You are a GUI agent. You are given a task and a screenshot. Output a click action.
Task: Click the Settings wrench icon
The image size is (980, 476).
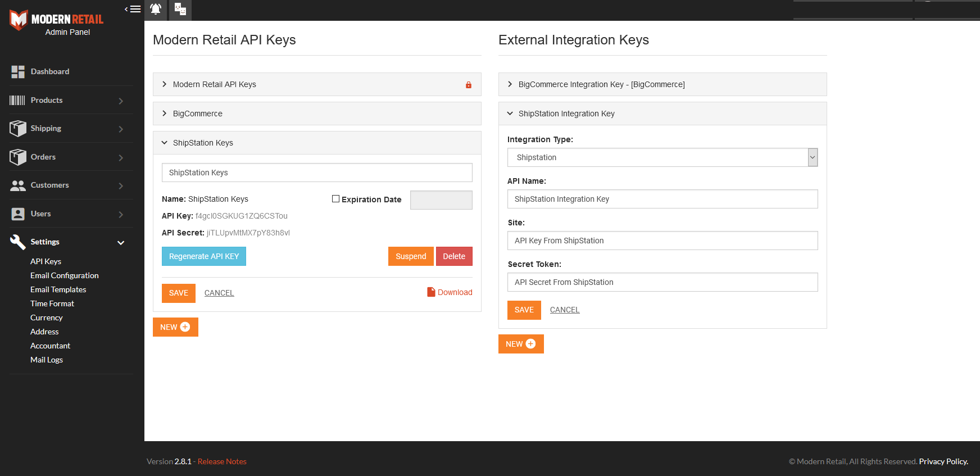click(18, 242)
